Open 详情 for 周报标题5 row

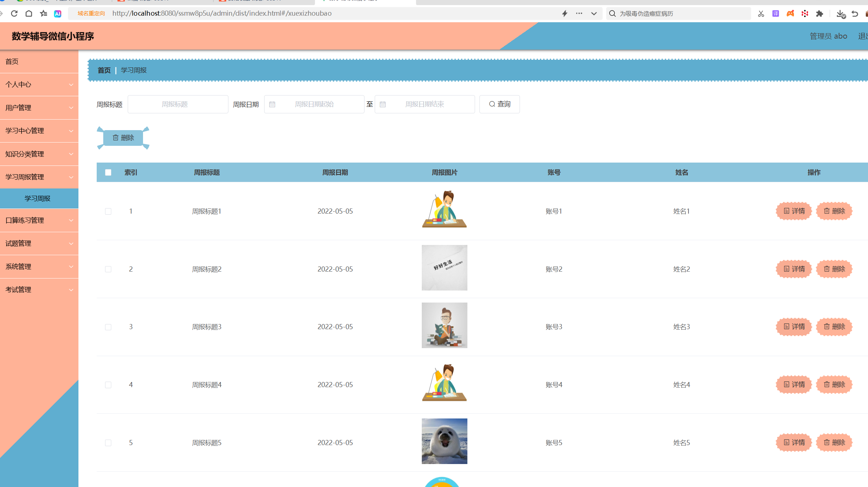794,443
